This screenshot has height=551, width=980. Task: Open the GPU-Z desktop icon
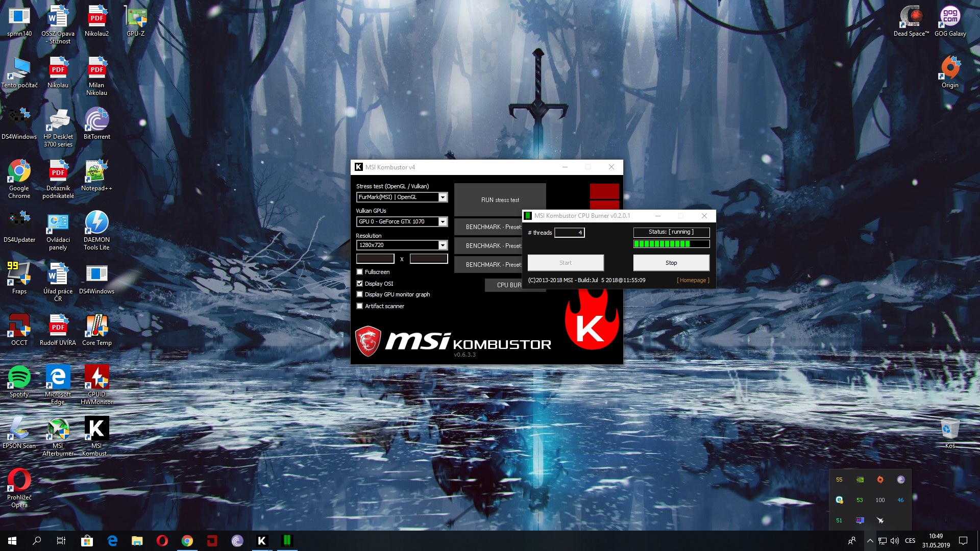point(136,20)
